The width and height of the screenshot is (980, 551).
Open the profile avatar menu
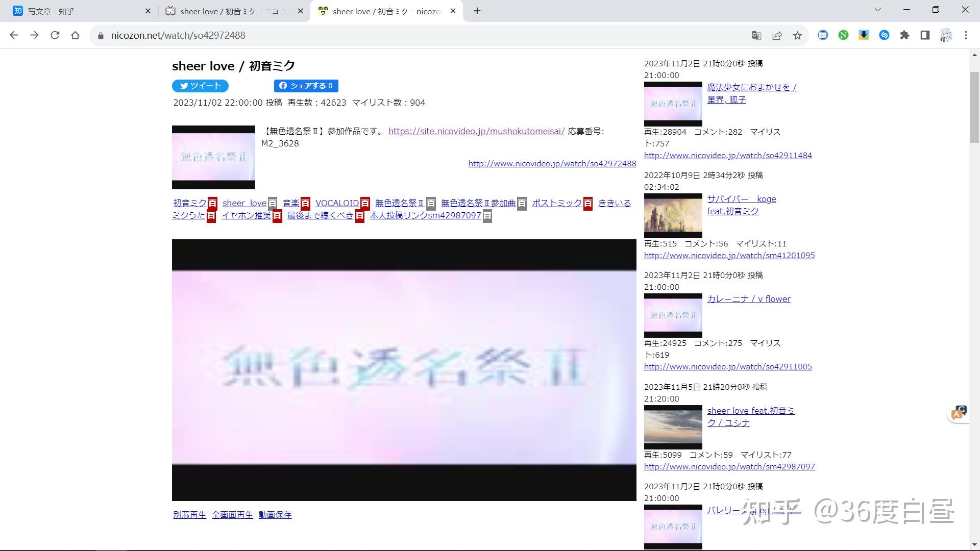pos(945,35)
